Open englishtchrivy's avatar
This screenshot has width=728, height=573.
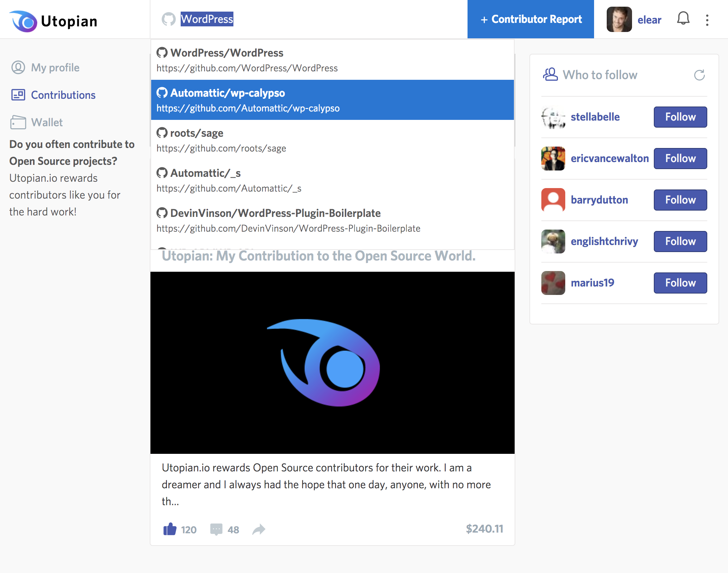(x=553, y=242)
